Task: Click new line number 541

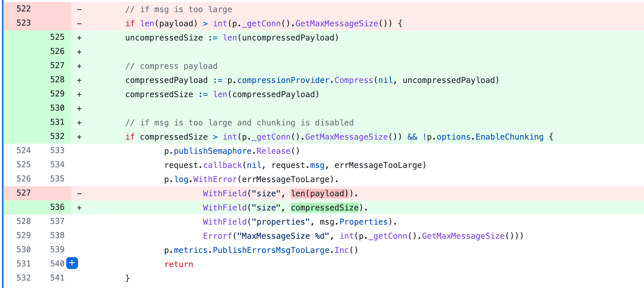Action: pyautogui.click(x=57, y=278)
